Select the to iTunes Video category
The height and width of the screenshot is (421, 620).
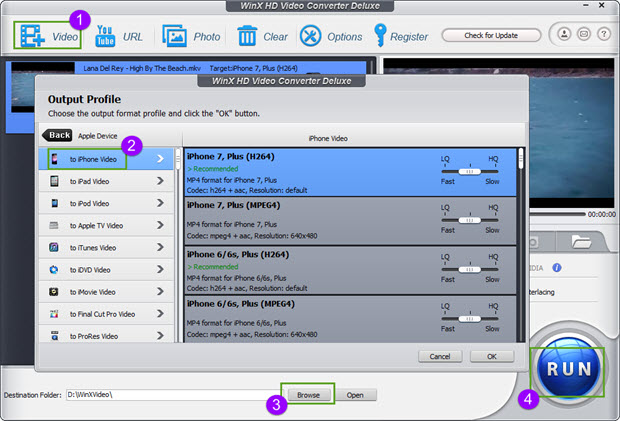pos(106,247)
